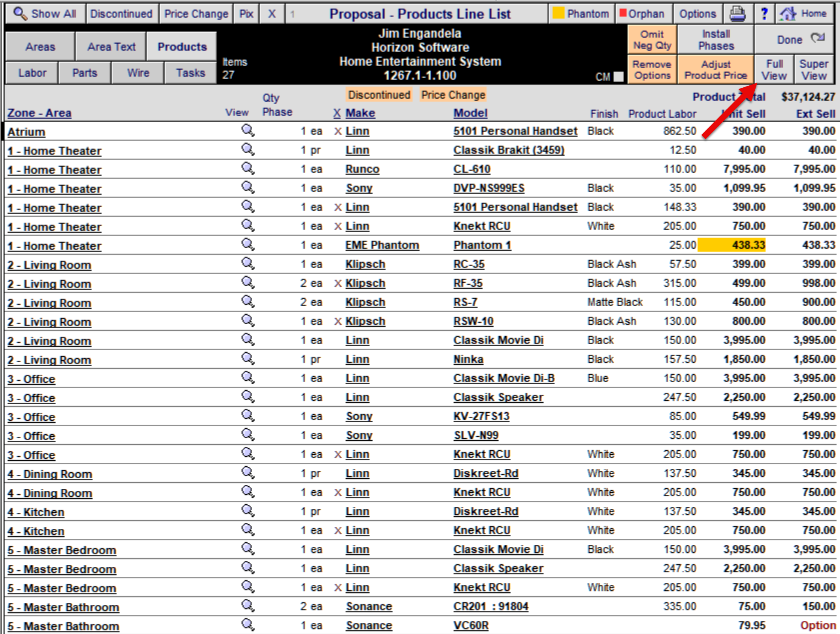The height and width of the screenshot is (634, 840).
Task: Click magnifier for Classik Brakit (3459) row
Action: [x=248, y=150]
